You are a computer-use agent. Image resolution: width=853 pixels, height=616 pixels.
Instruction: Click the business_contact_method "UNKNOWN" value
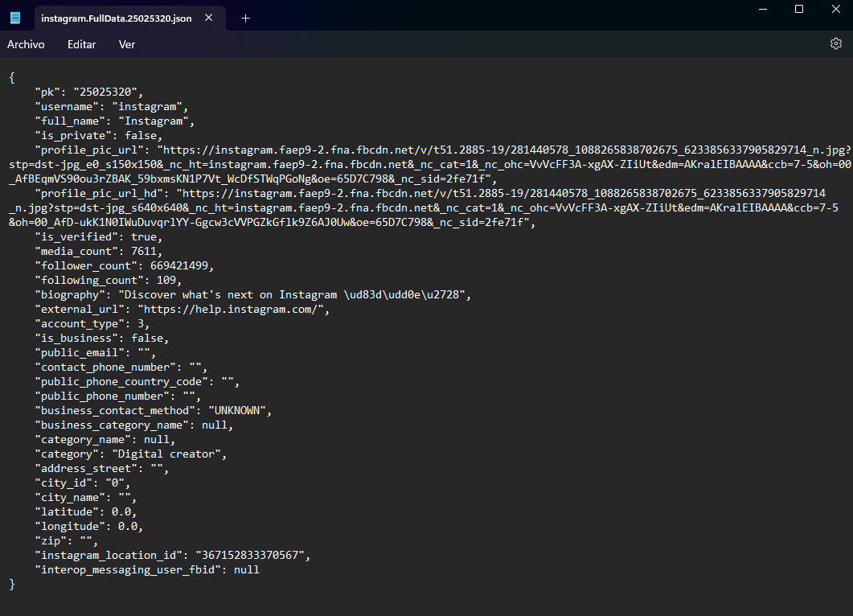(x=237, y=410)
